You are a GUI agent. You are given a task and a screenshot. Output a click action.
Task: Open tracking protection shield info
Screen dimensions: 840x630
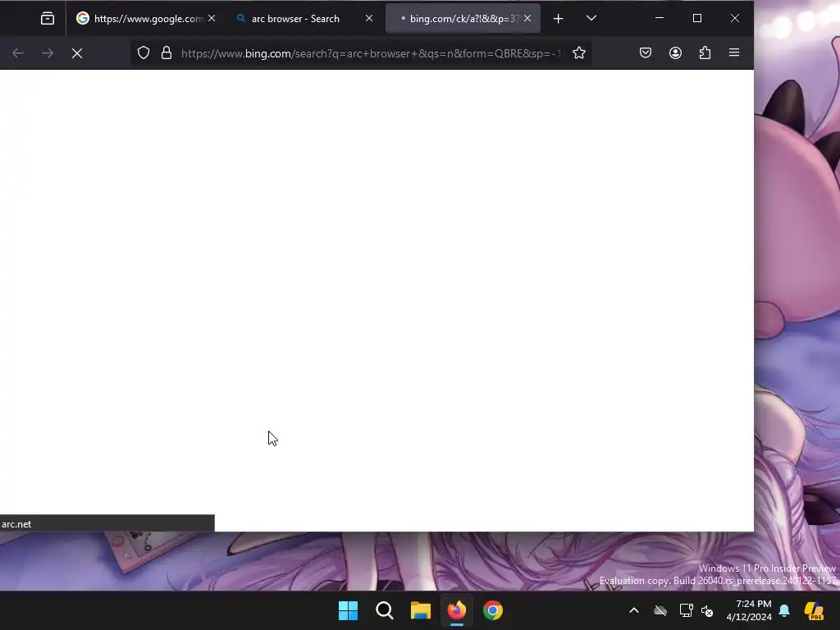coord(143,53)
